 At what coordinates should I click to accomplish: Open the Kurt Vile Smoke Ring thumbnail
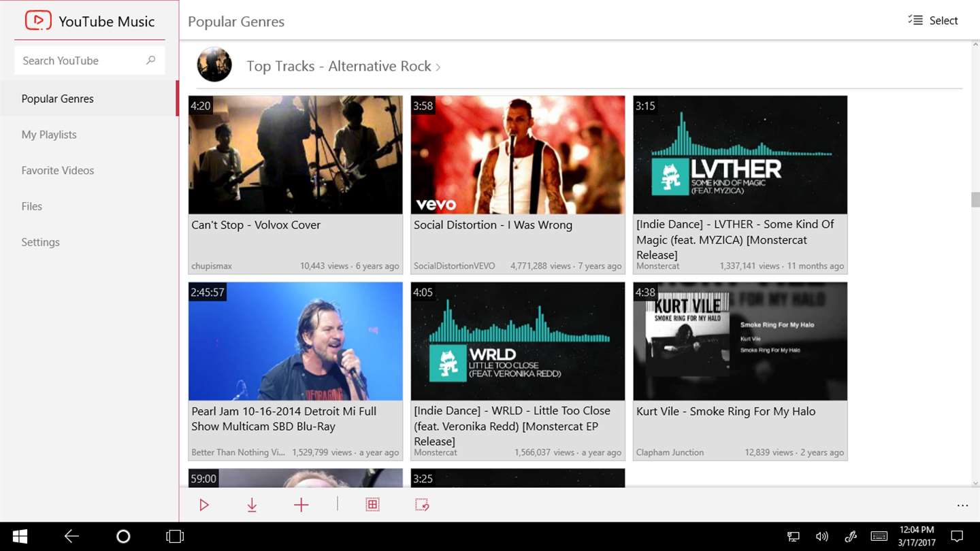(x=740, y=341)
